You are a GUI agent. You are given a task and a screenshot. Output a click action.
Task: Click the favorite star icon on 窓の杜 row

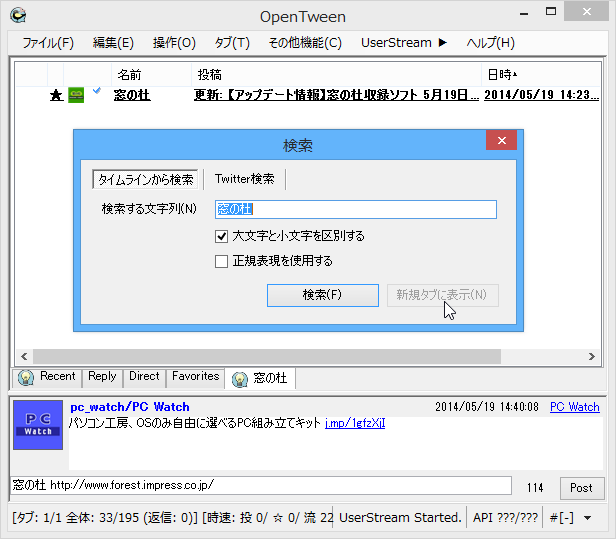(x=56, y=95)
